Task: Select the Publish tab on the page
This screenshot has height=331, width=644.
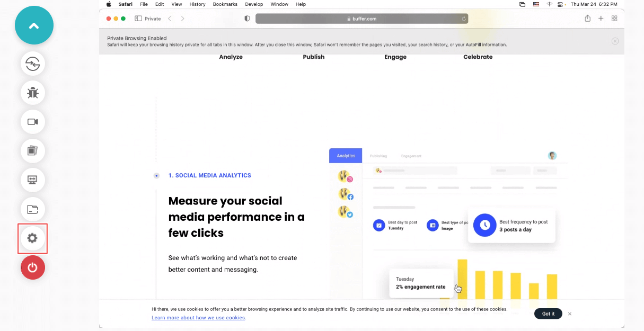Action: [x=314, y=57]
